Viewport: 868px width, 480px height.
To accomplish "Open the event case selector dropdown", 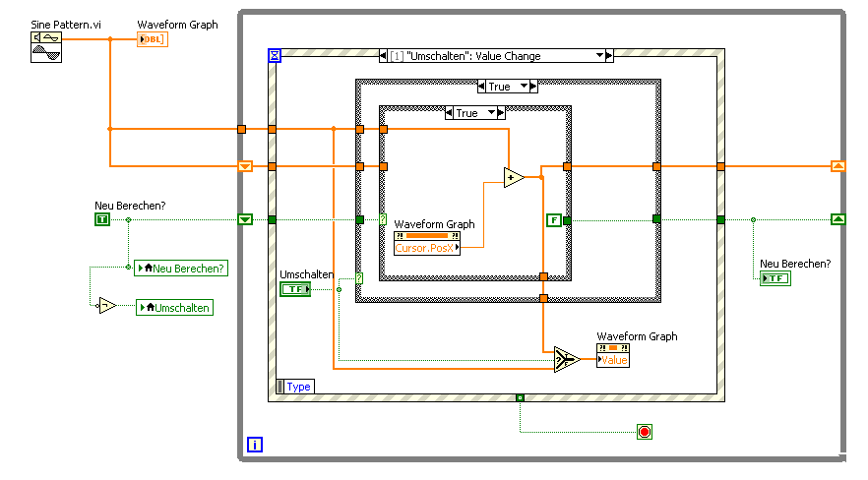I will [599, 55].
